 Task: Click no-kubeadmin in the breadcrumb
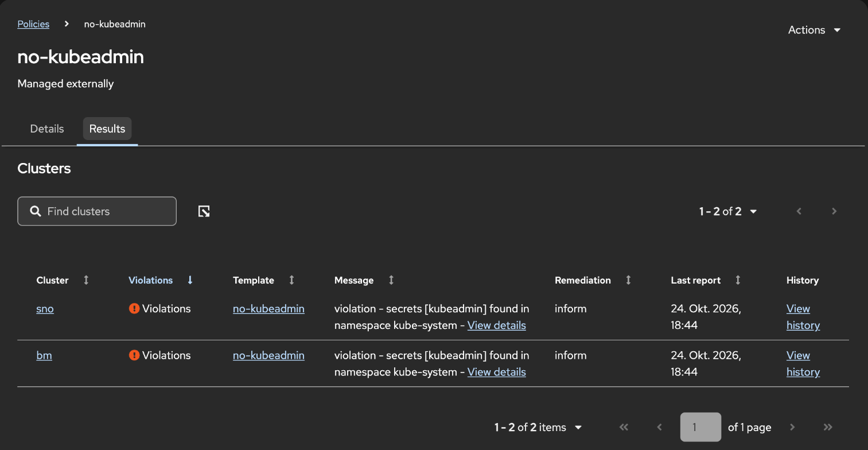click(115, 24)
